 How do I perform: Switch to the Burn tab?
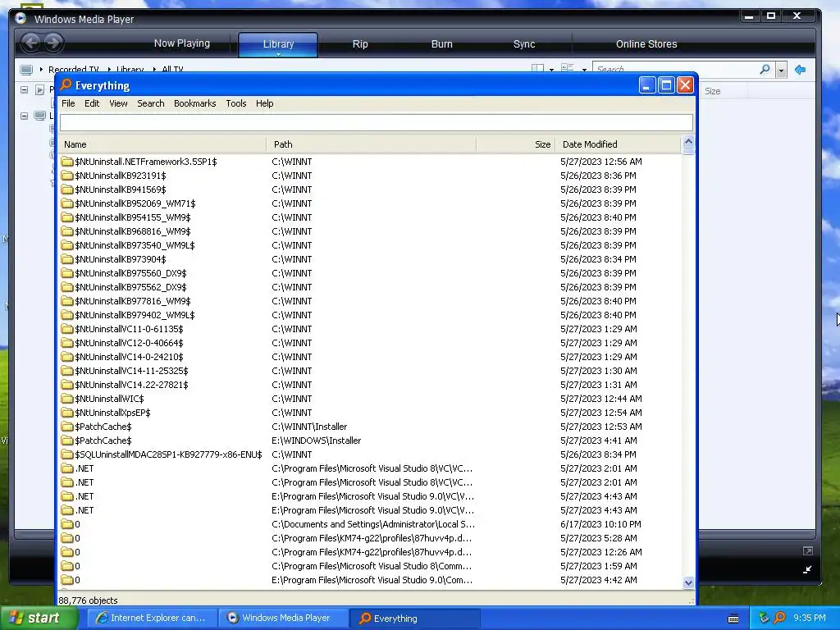click(x=442, y=44)
